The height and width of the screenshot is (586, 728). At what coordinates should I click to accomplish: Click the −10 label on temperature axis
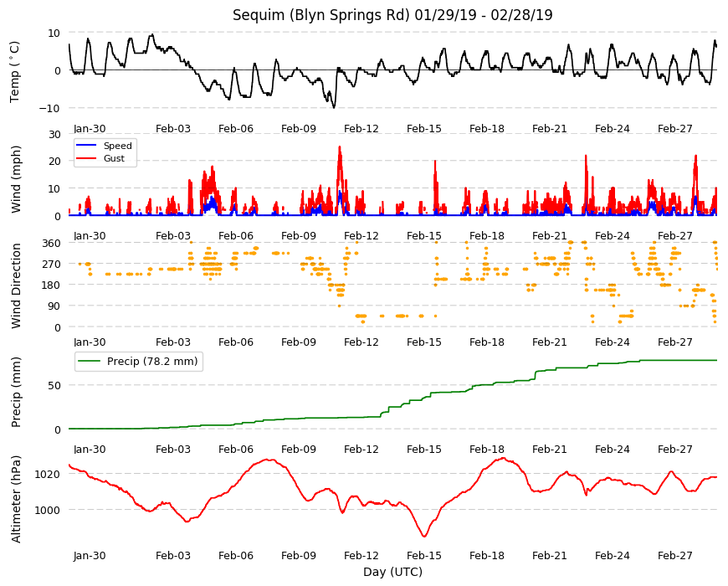(49, 108)
